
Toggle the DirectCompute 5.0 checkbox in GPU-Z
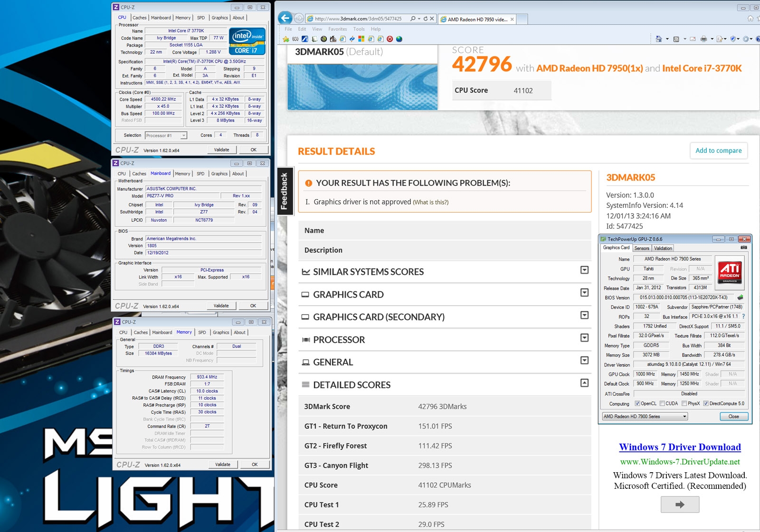click(706, 404)
